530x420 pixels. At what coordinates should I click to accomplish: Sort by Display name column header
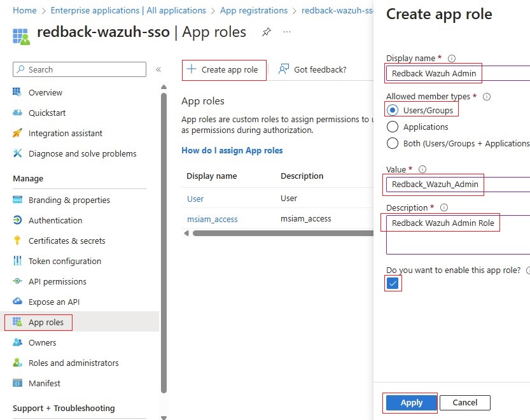click(x=212, y=176)
